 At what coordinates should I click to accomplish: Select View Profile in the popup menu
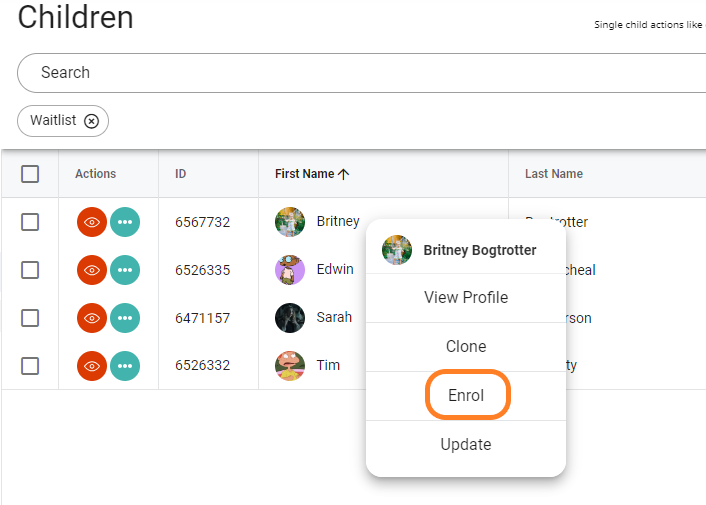(466, 297)
